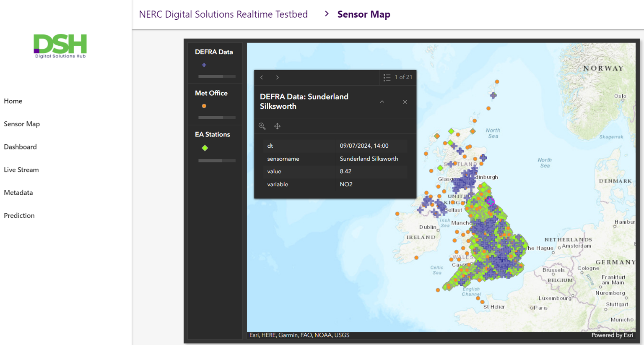This screenshot has width=644, height=345.
Task: Click the breadcrumb chevron separator
Action: (x=327, y=14)
